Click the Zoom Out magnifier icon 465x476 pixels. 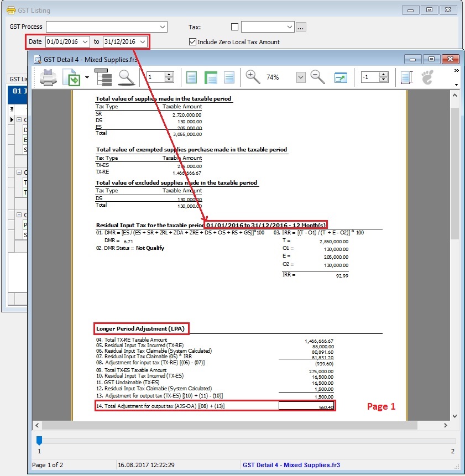tap(318, 77)
